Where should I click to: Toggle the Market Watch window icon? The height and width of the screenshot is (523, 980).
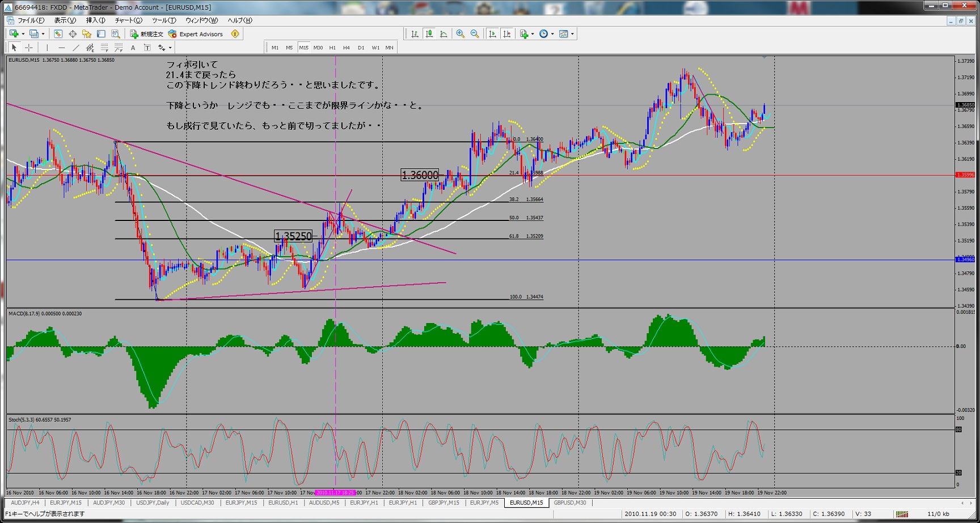pyautogui.click(x=58, y=34)
